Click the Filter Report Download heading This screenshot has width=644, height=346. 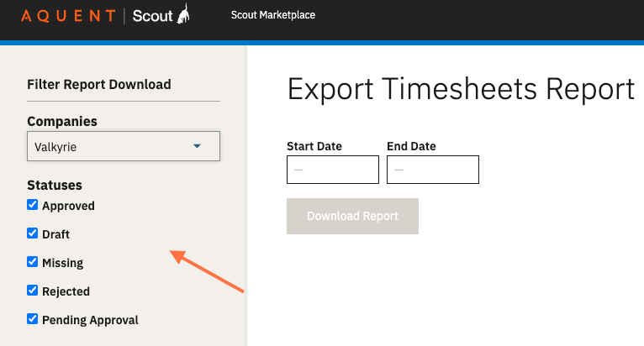pos(99,85)
